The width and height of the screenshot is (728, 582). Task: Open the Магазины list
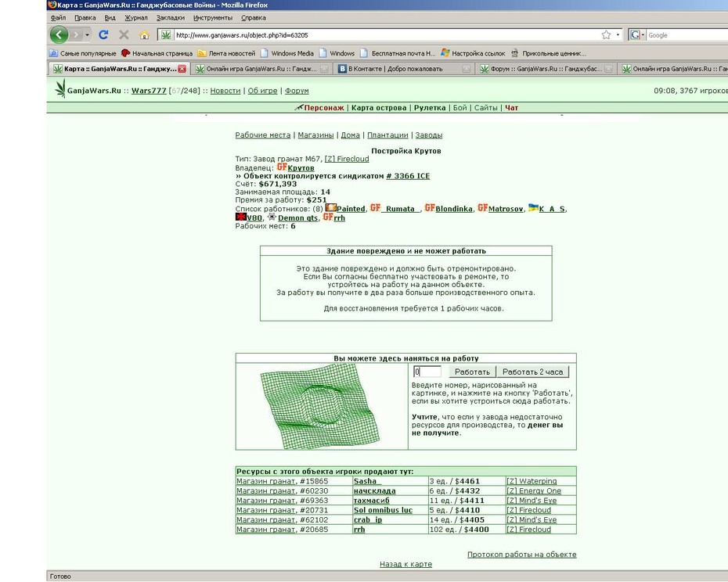(315, 135)
